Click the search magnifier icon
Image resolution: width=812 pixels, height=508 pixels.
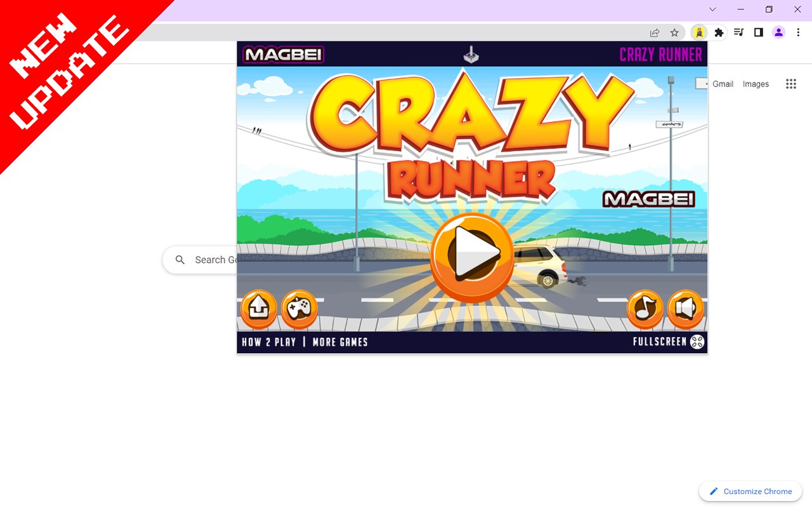pyautogui.click(x=180, y=260)
